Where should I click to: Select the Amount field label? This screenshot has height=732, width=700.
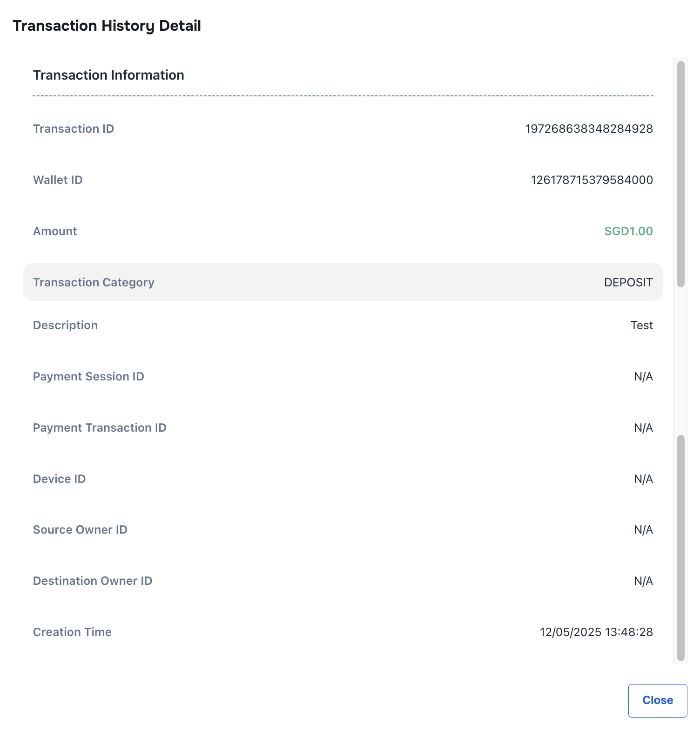pos(54,231)
